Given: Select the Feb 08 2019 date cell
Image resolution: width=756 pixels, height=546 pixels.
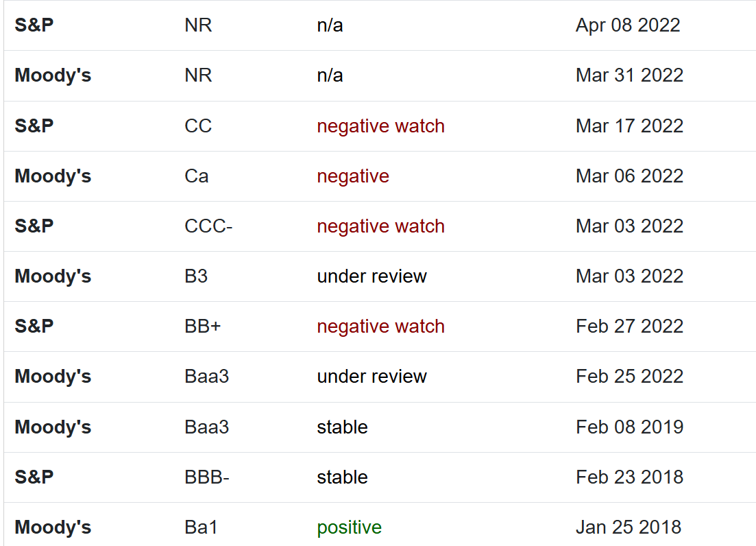Looking at the screenshot, I should tap(629, 427).
